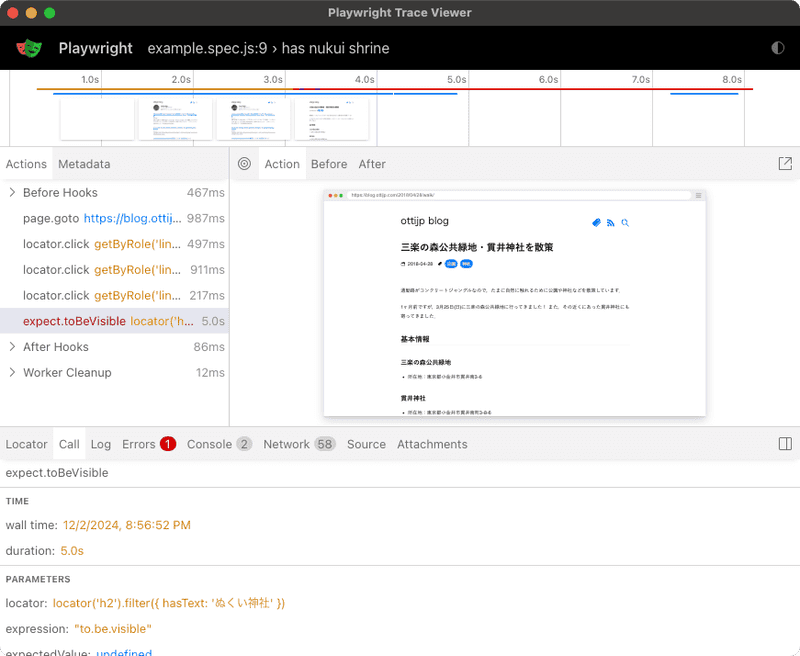Click the article date 2018-04-28
This screenshot has width=800, height=656.
point(420,264)
